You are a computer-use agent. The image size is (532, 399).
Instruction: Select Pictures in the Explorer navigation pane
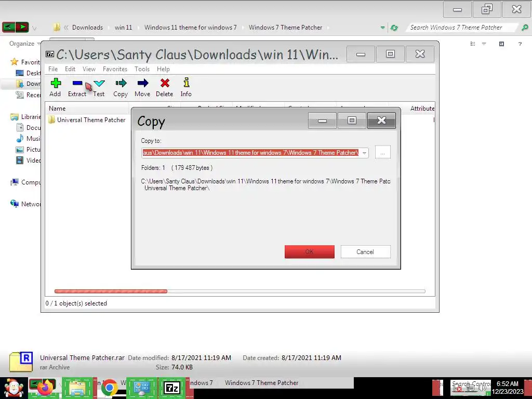point(28,149)
